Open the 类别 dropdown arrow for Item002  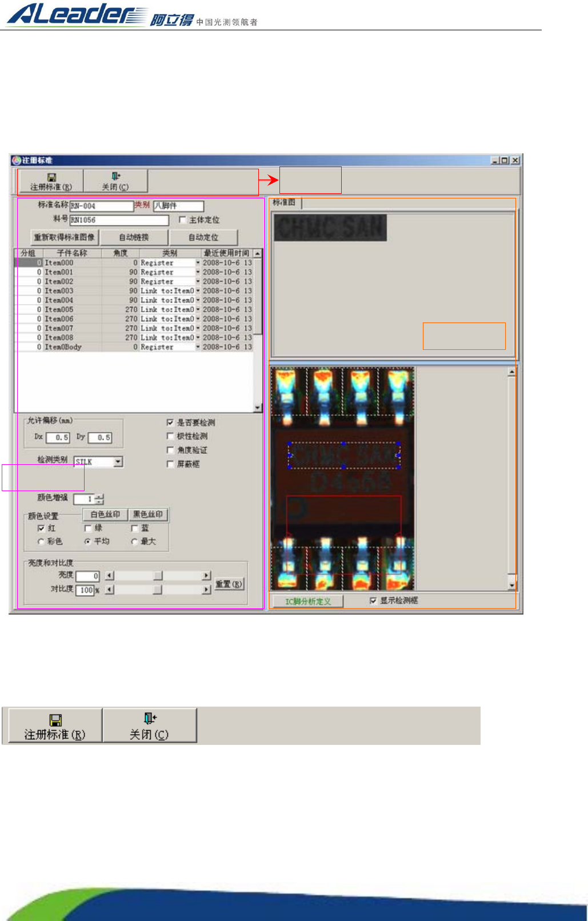[x=198, y=281]
